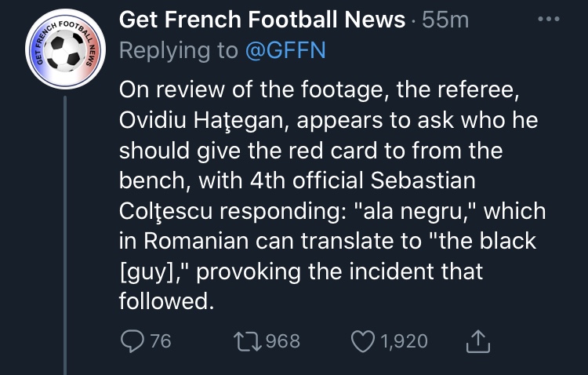Click the soccer ball in the profile logo
The image size is (588, 375).
(x=65, y=50)
